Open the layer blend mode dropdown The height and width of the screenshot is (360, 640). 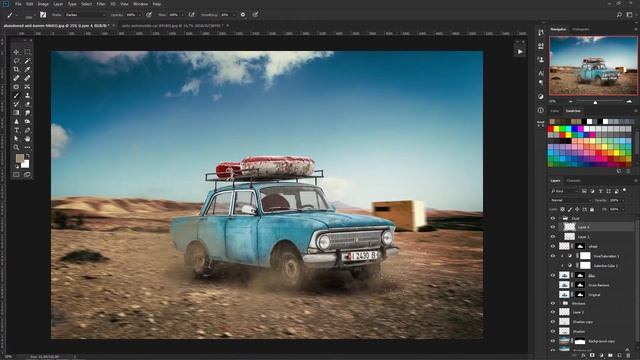click(571, 200)
